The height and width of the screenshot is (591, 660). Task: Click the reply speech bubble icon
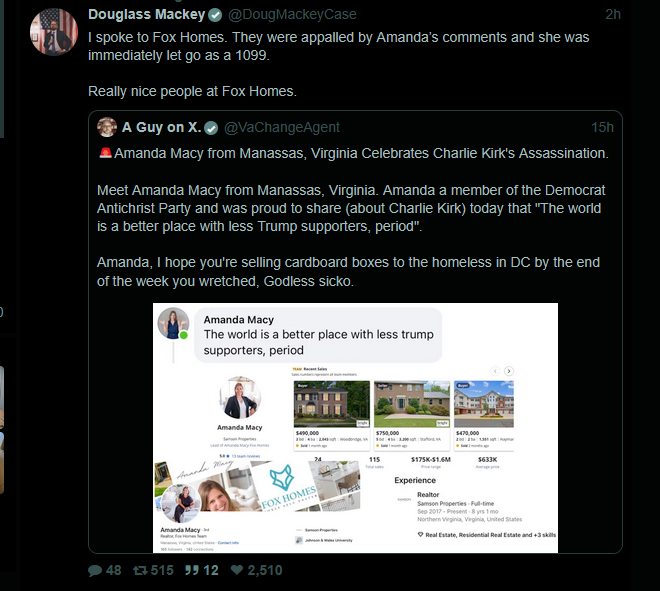click(95, 570)
